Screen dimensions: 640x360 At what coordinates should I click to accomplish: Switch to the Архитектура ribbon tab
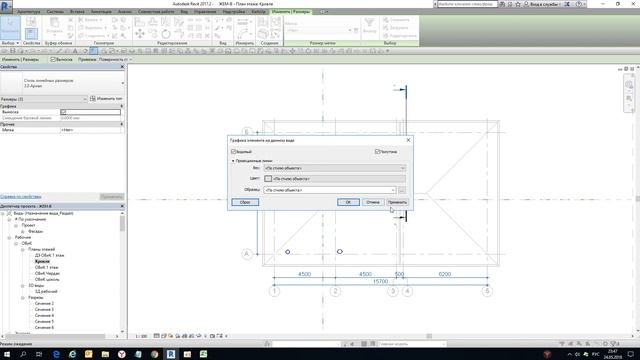[29, 12]
